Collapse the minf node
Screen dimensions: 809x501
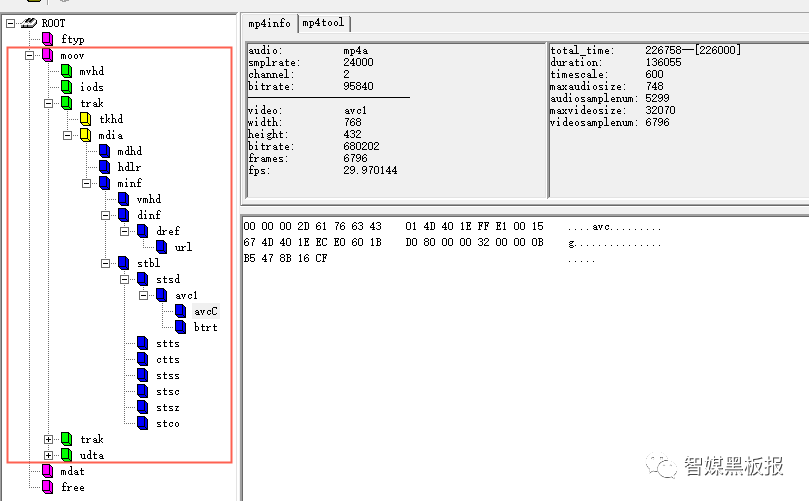tap(87, 183)
